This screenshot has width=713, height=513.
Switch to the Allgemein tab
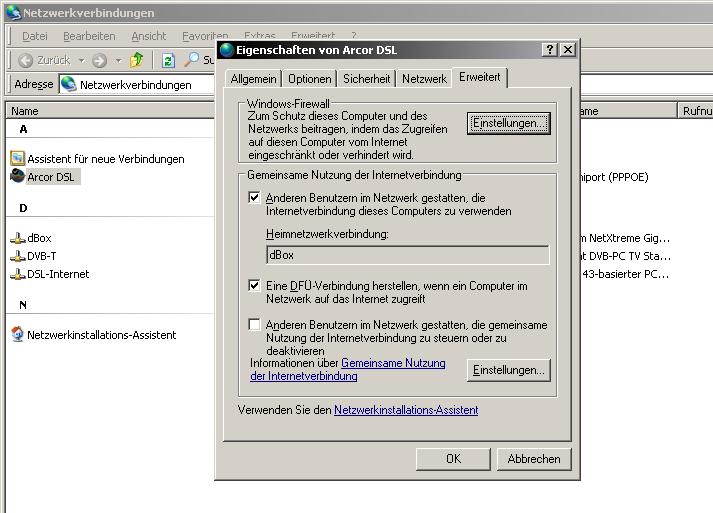pos(253,79)
